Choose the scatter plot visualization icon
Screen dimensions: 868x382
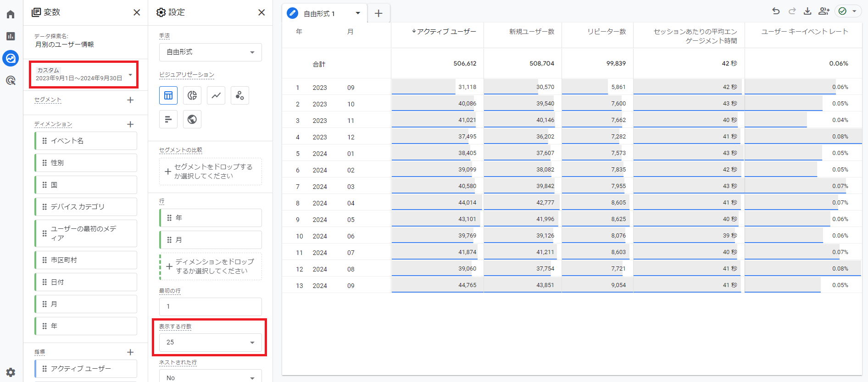(240, 95)
